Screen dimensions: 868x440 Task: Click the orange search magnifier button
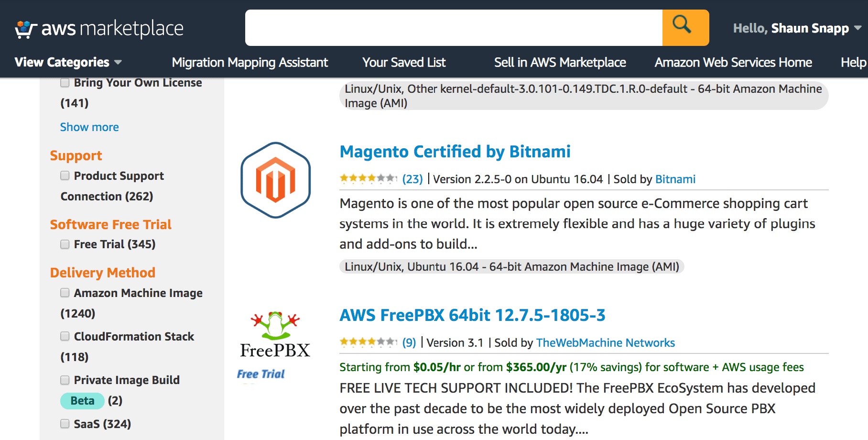[685, 28]
